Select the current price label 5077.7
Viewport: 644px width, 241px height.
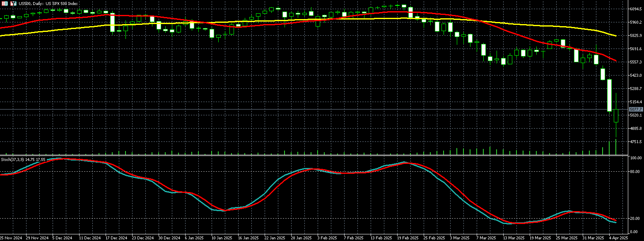click(635, 109)
